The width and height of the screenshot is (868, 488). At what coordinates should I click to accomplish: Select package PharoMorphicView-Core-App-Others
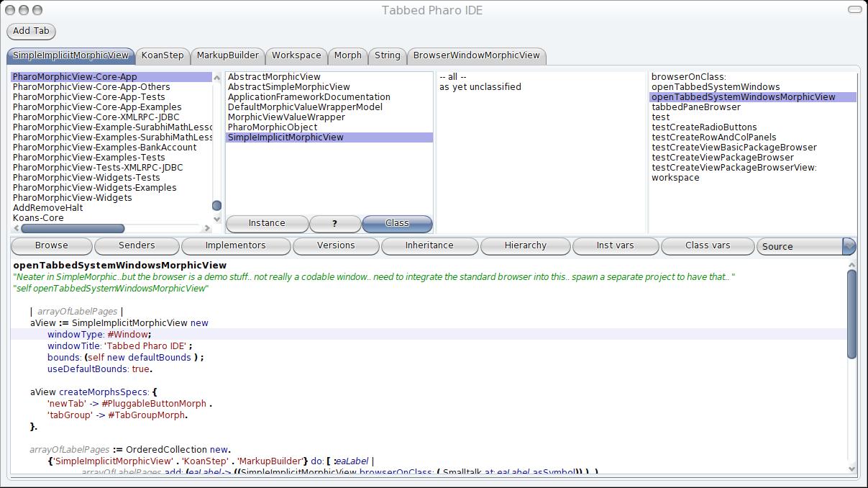111,87
